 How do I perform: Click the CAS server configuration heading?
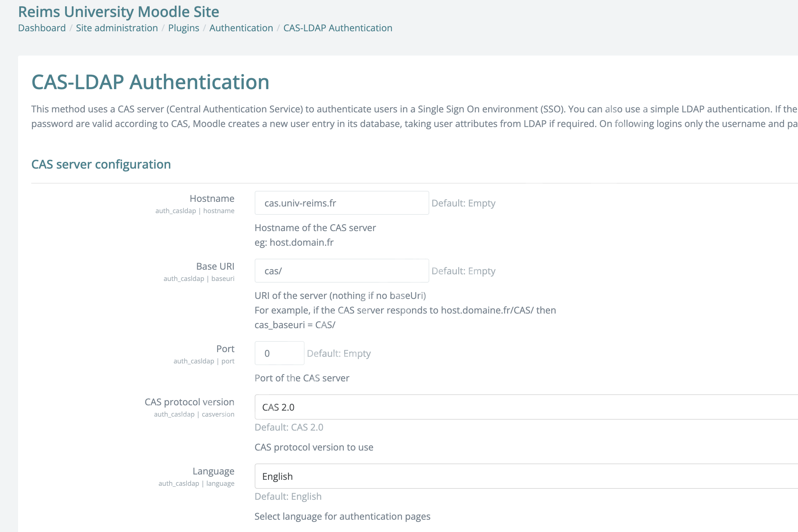[101, 164]
